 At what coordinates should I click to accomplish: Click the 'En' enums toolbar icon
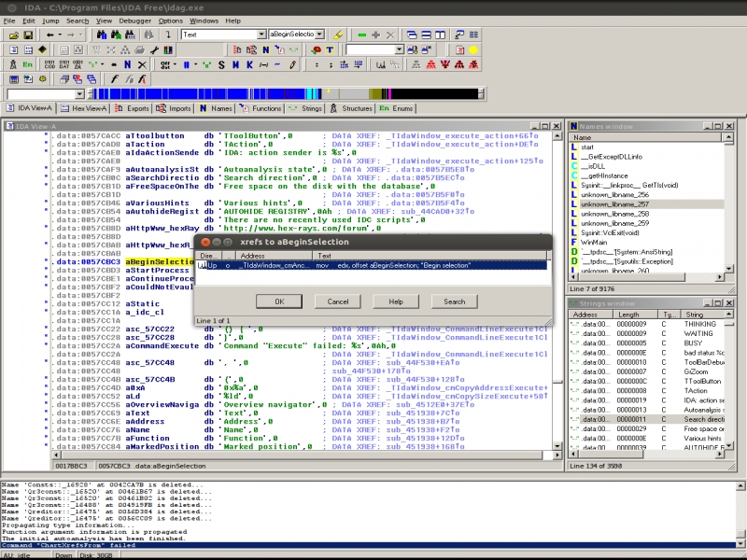[x=27, y=64]
